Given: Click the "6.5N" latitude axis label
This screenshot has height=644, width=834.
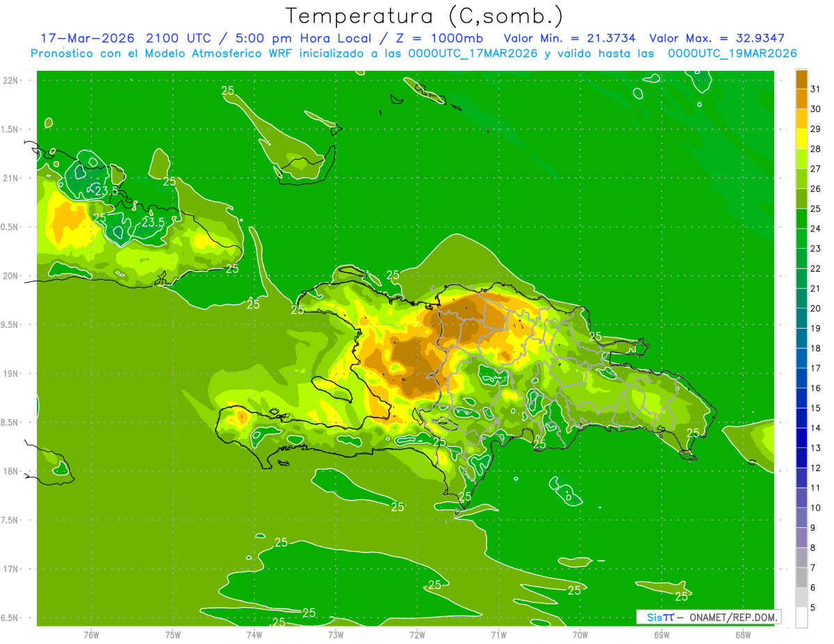Looking at the screenshot, I should point(10,618).
